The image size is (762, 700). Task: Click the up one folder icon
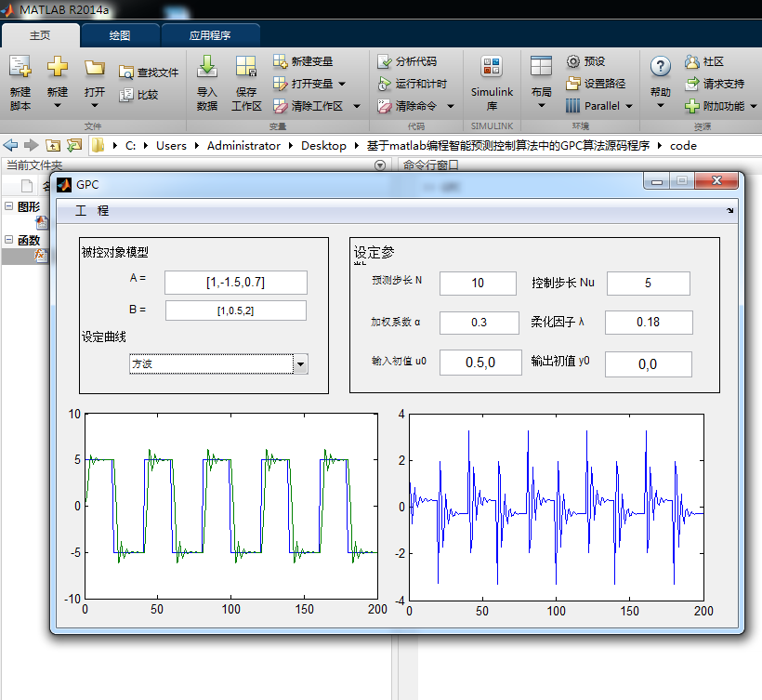coord(52,145)
